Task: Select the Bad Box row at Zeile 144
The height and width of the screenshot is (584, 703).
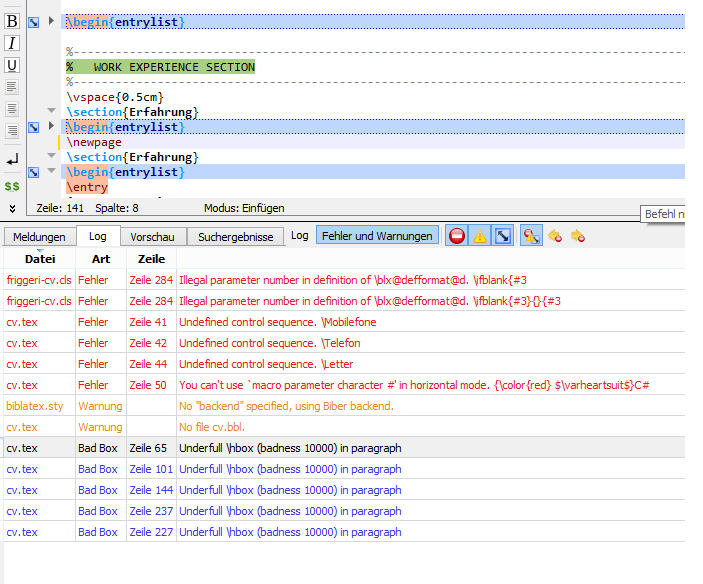Action: (344, 490)
